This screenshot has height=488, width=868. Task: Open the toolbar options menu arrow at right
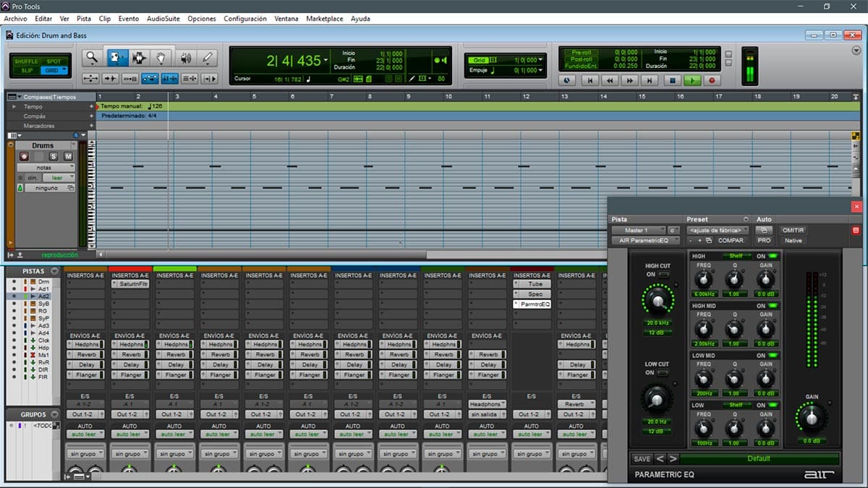click(x=856, y=51)
